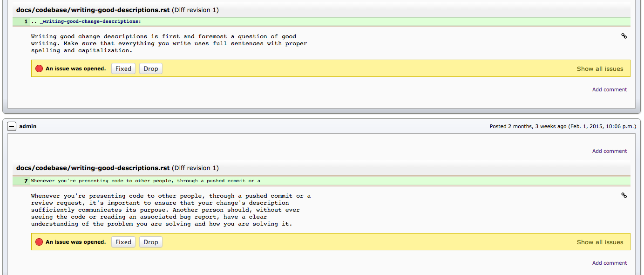Add comment below the review-request issue
644x275 pixels.
tap(610, 263)
